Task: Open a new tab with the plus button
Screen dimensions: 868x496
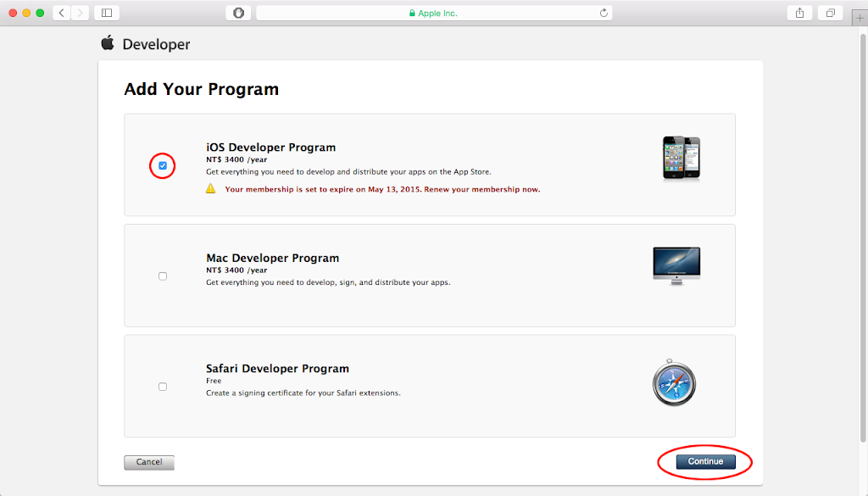Action: tap(860, 17)
